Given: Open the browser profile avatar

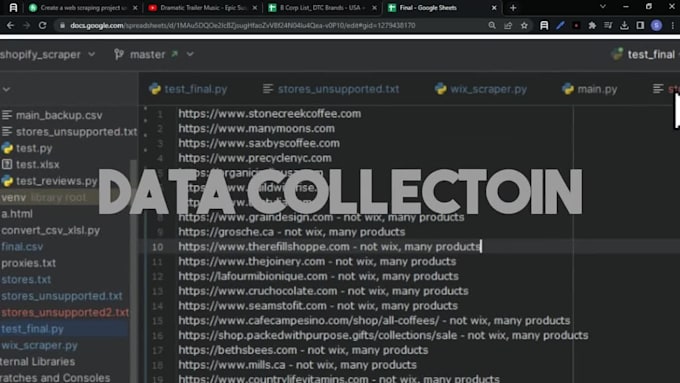Looking at the screenshot, I should tap(656, 26).
